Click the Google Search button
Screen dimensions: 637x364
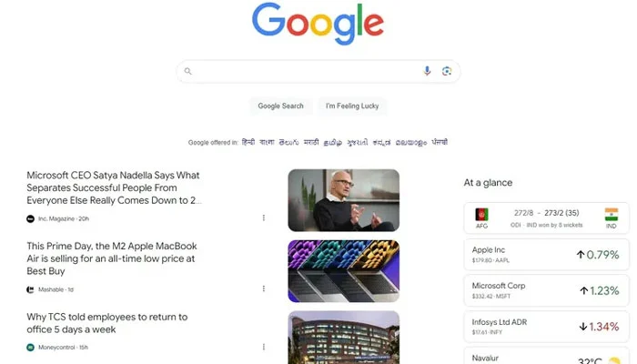click(280, 106)
